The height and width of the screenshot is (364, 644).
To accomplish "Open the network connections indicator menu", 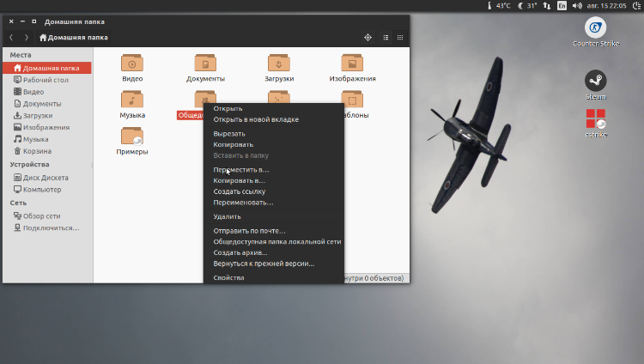I will tap(547, 5).
